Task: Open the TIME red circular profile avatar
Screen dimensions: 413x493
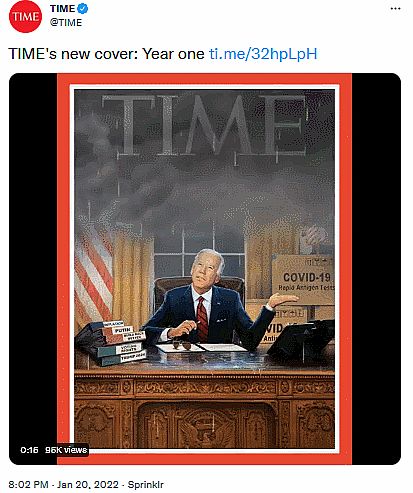Action: tap(25, 16)
